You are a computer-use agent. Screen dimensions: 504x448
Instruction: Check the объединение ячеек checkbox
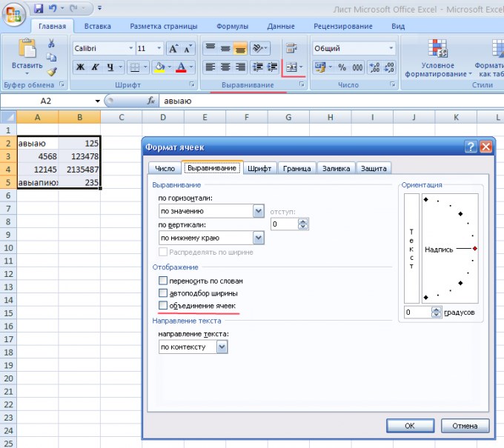coord(163,305)
